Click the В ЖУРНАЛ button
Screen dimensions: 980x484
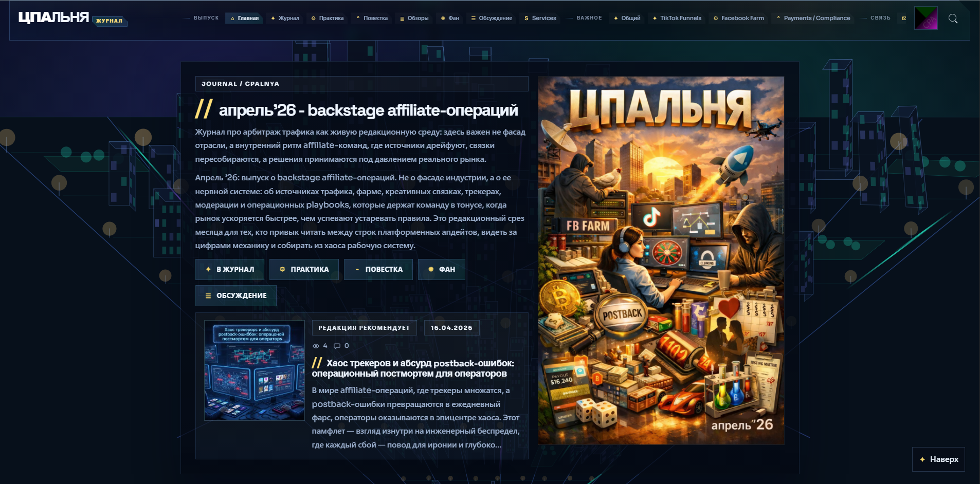point(230,269)
